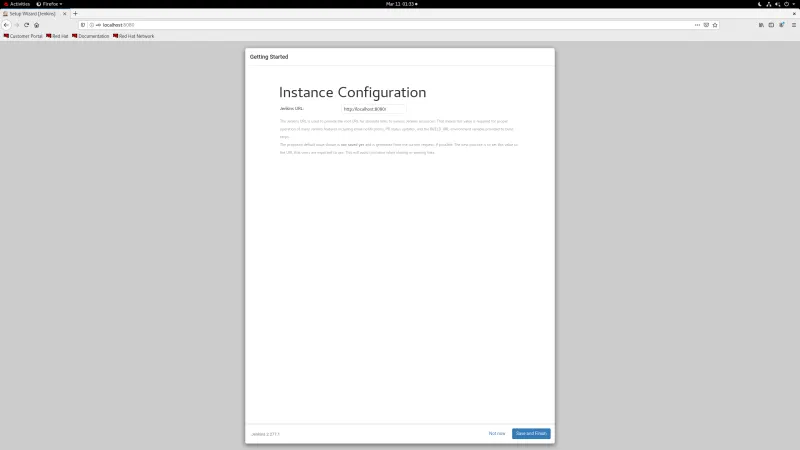The height and width of the screenshot is (450, 800).
Task: Select the Setup Wizard [Jenkins] tab
Action: pyautogui.click(x=30, y=13)
